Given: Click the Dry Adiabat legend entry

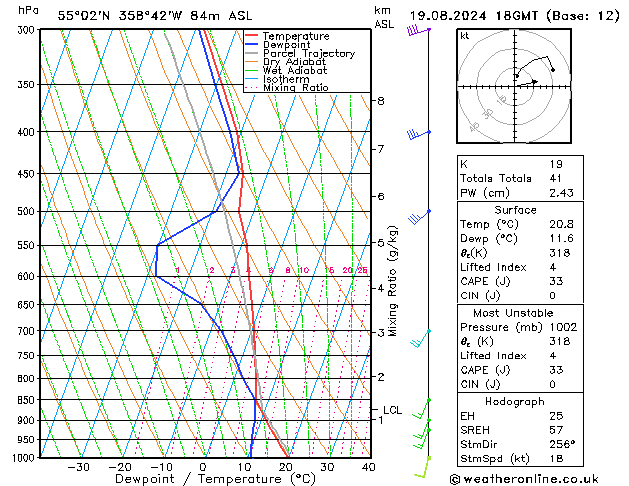Looking at the screenshot, I should 294,62.
